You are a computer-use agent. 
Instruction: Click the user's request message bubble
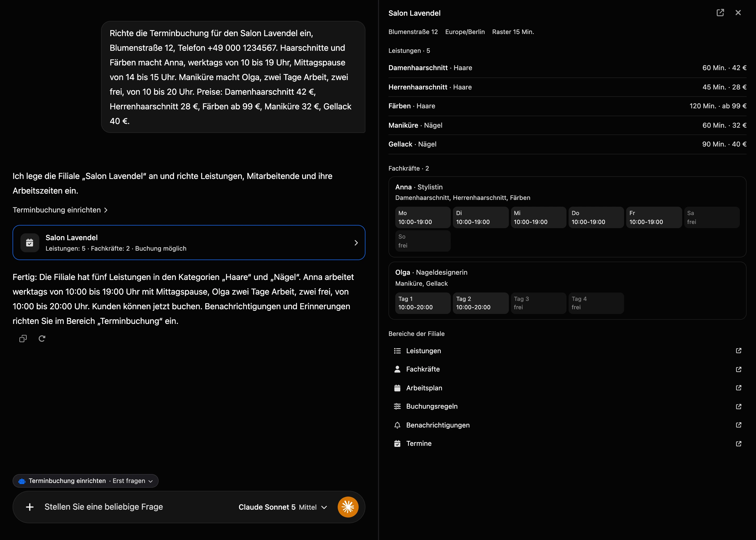233,77
